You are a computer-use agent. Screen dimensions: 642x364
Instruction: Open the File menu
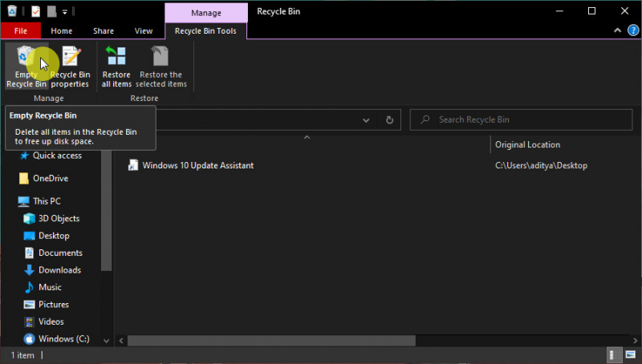point(21,30)
